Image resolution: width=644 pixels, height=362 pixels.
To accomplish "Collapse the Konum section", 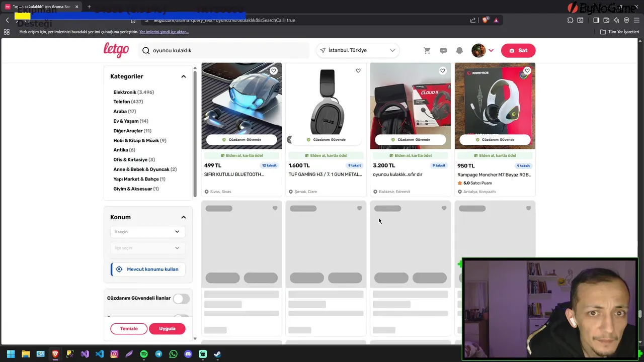I will point(184,217).
